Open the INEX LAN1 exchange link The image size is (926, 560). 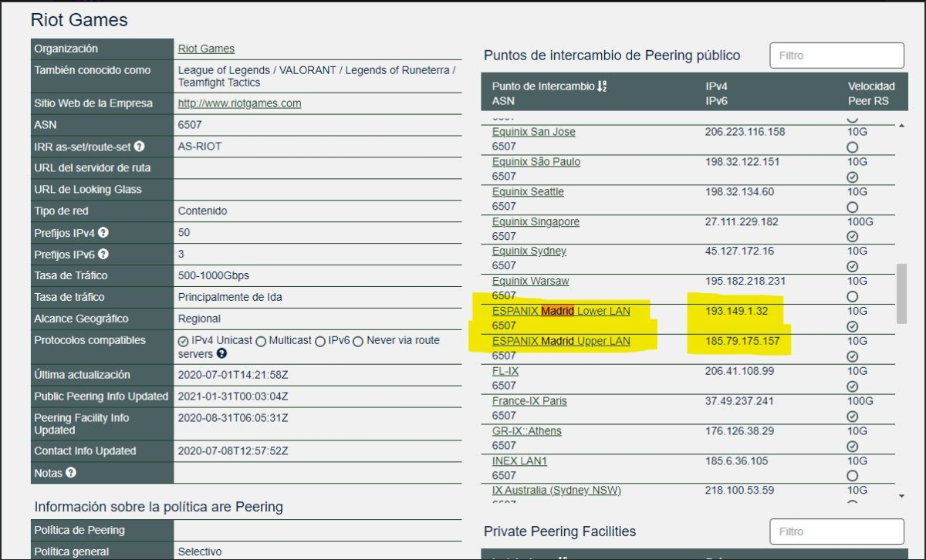click(519, 461)
